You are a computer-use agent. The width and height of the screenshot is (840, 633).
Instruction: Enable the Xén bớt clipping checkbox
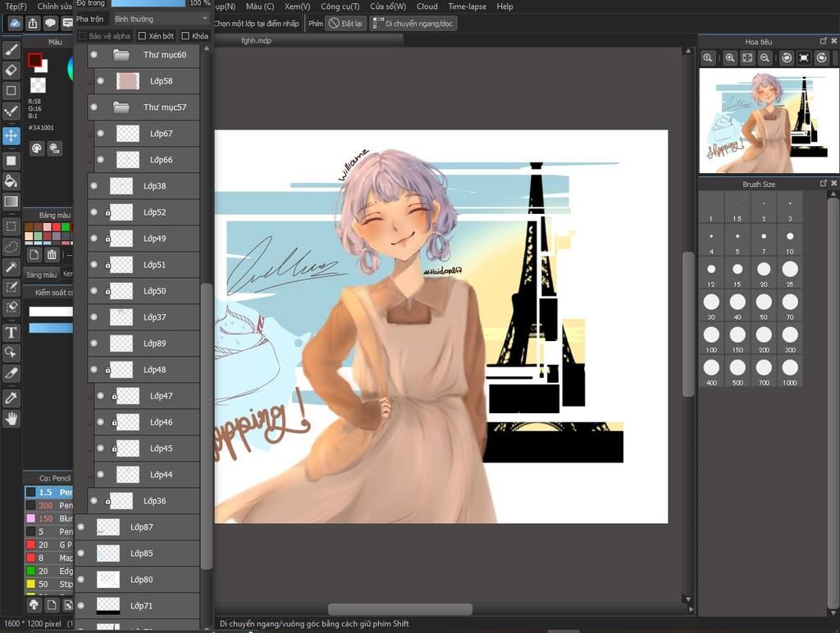[x=142, y=36]
